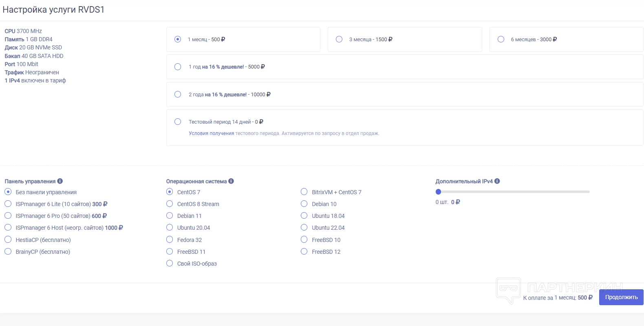This screenshot has width=644, height=326.
Task: Click info icon beside Операционная система
Action: (231, 181)
